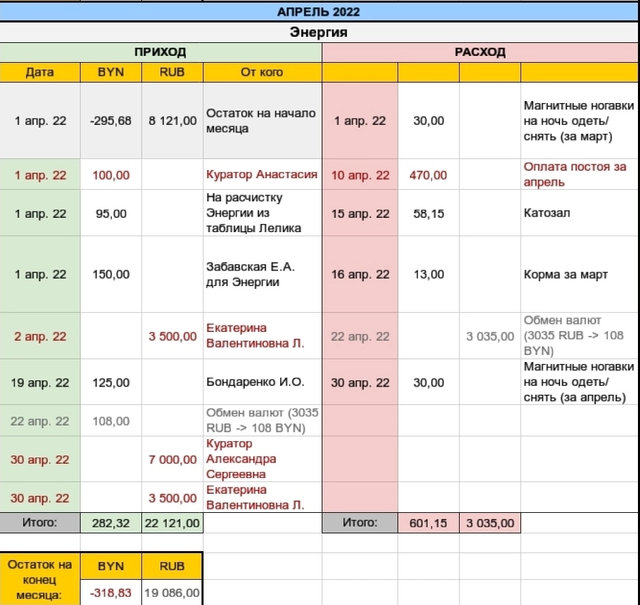Click the 470,00 expense amount cell
The height and width of the screenshot is (605, 640).
click(x=428, y=174)
